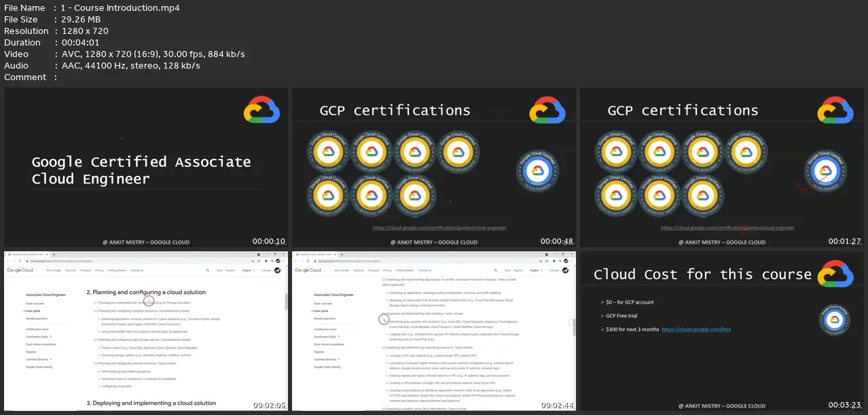Click the profile avatar in 00:02:05 page header
Screen dimensions: 868x415
coord(277,270)
